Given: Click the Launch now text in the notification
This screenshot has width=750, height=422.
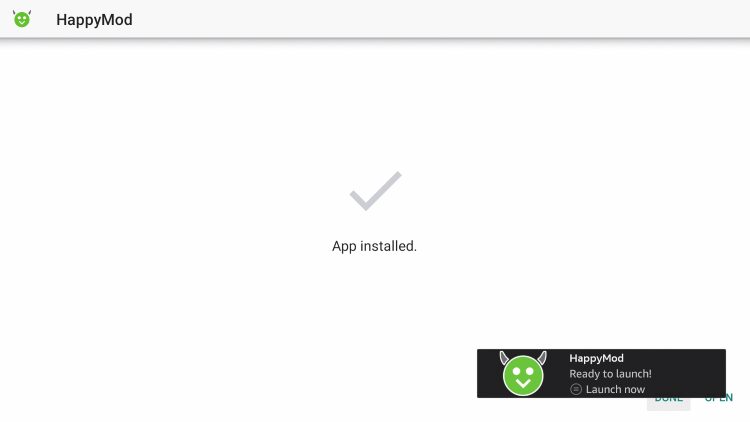Looking at the screenshot, I should pos(615,389).
